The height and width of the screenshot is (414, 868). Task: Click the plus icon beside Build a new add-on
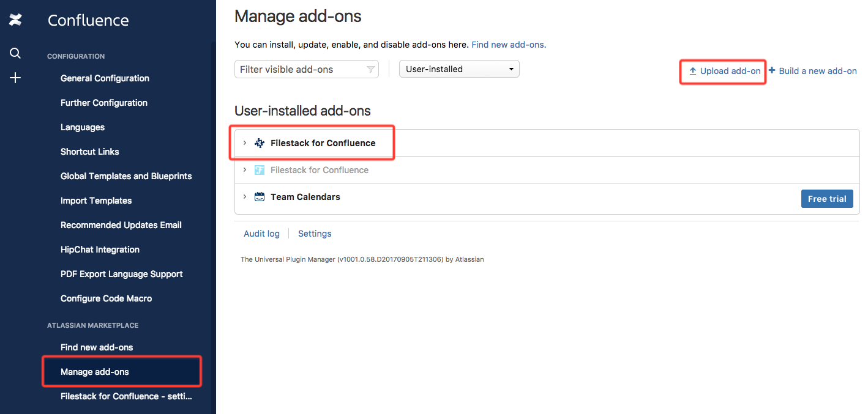(x=772, y=70)
